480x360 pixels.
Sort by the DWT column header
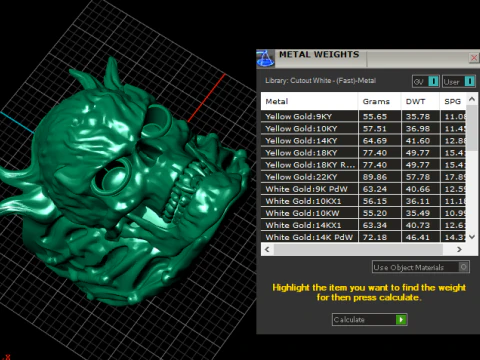coord(420,101)
